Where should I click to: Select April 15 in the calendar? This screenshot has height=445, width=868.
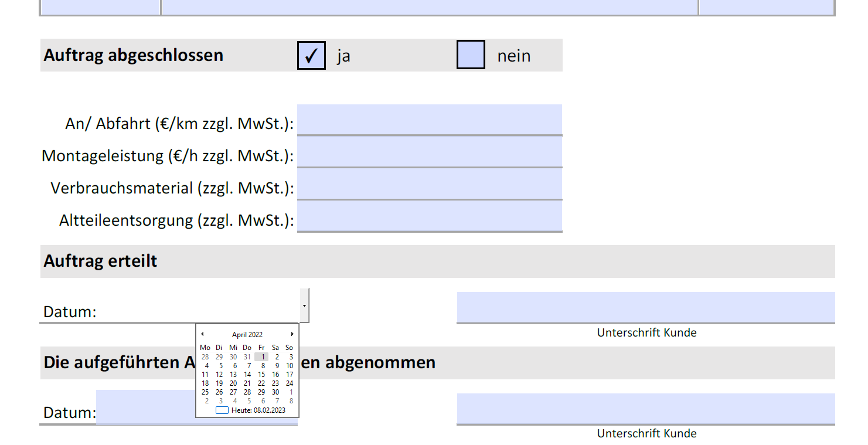pos(261,375)
